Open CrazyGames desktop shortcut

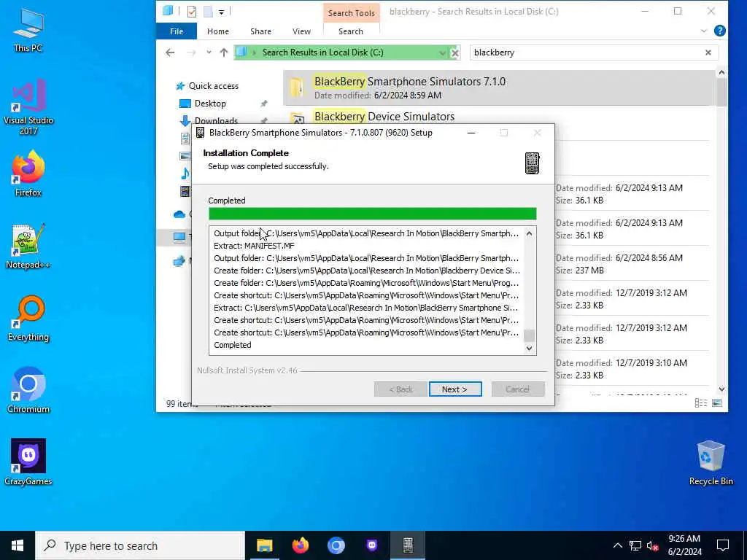tap(28, 462)
